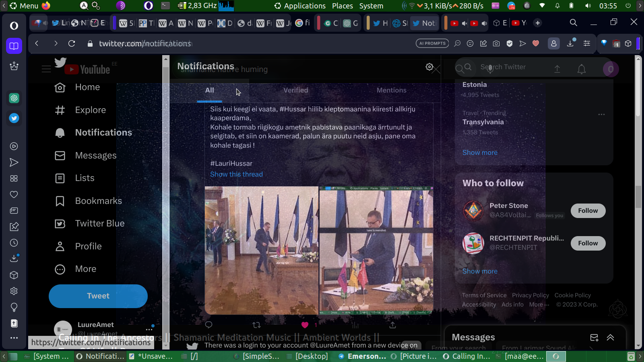
Task: Open YouTube notifications bell icon
Action: (x=582, y=69)
